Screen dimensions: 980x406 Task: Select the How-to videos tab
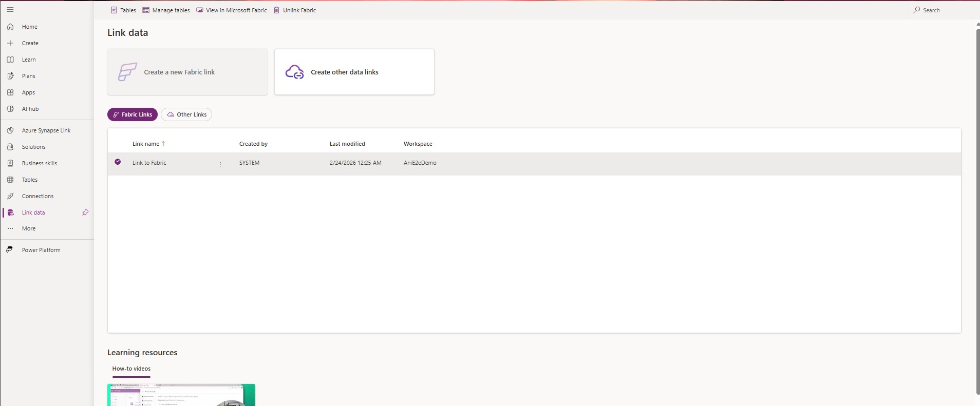(131, 369)
